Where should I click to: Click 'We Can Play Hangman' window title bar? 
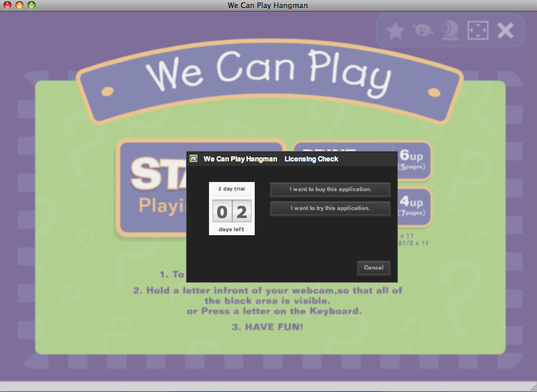tap(268, 5)
